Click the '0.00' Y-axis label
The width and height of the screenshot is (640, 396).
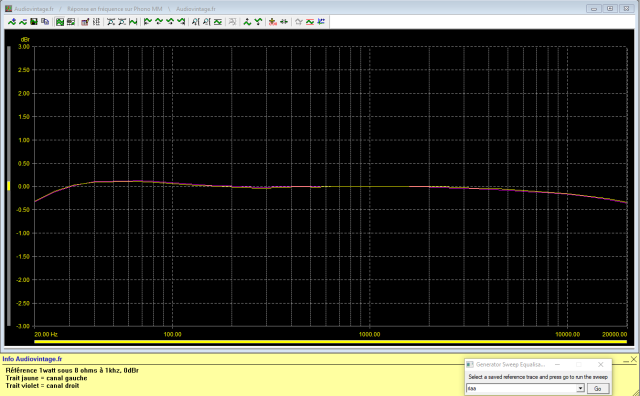coord(24,187)
